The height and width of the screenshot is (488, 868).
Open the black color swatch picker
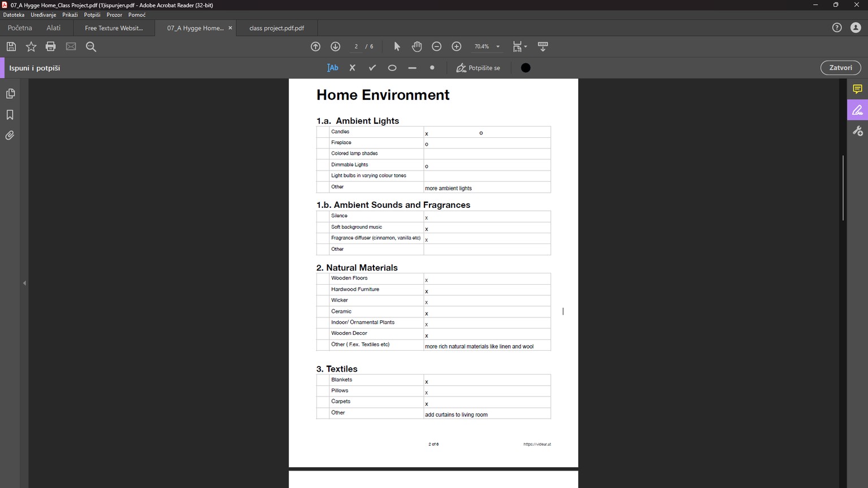(526, 68)
